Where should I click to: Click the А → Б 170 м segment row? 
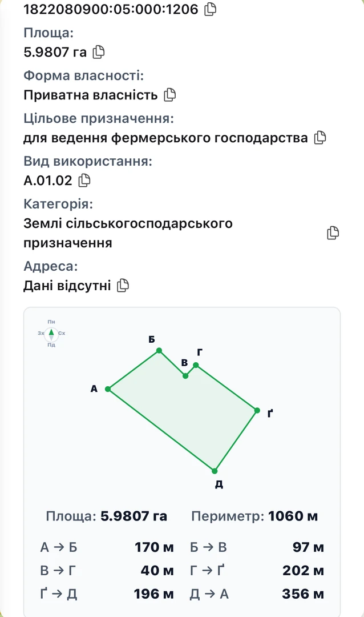point(107,547)
